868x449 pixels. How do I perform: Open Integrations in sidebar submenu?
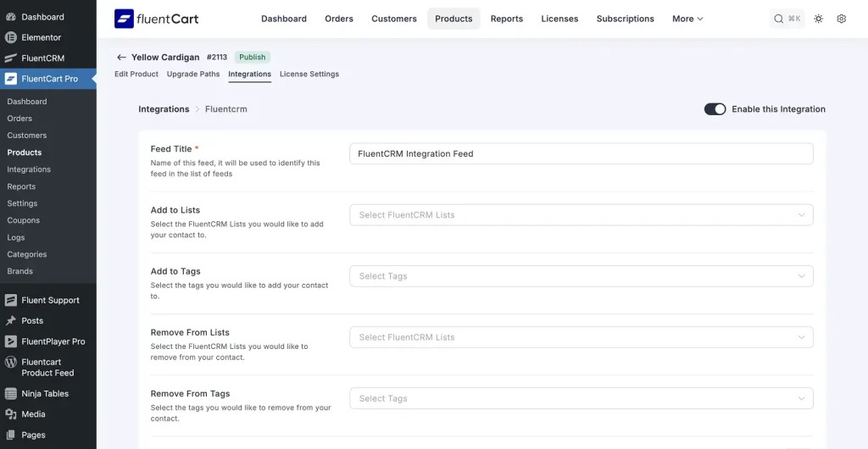point(29,169)
